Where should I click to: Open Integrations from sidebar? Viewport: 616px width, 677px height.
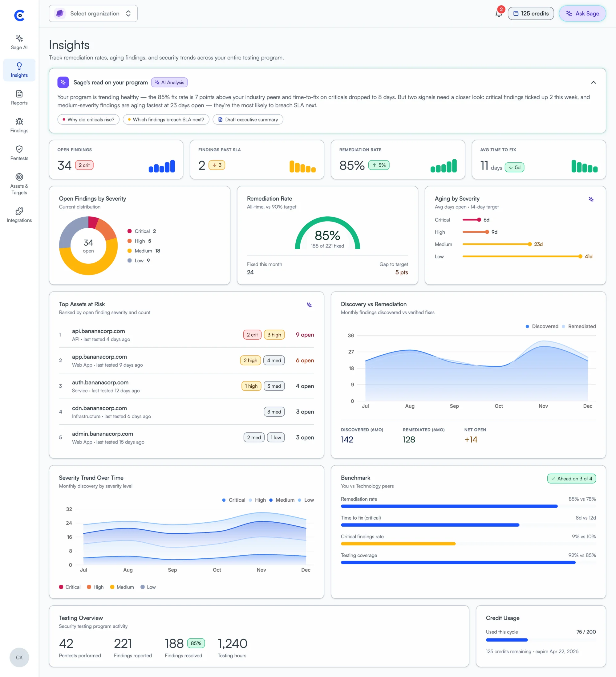[x=19, y=215]
